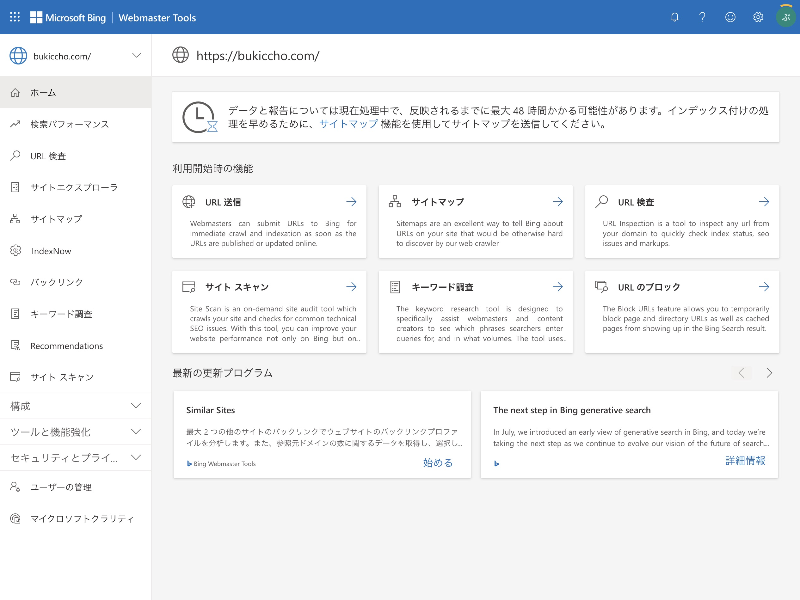Click the ホーム house icon in sidebar
800x600 pixels.
[x=15, y=93]
